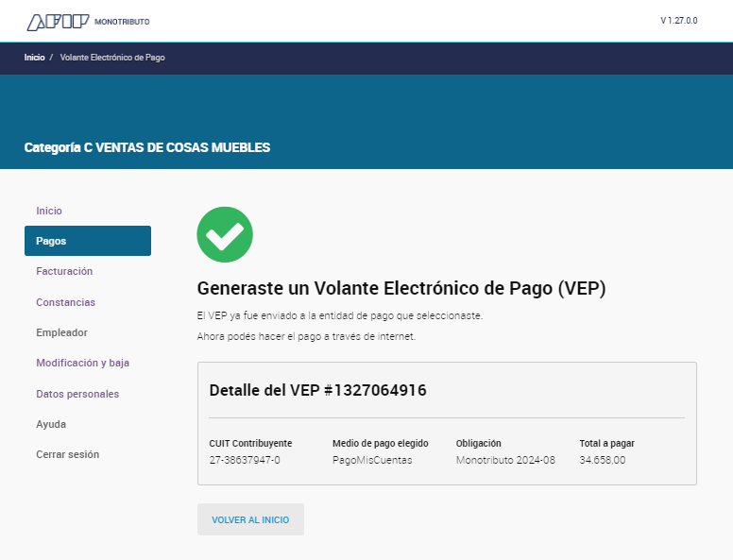Image resolution: width=733 pixels, height=560 pixels.
Task: Click the version label V 1.27.0.0
Action: [679, 21]
